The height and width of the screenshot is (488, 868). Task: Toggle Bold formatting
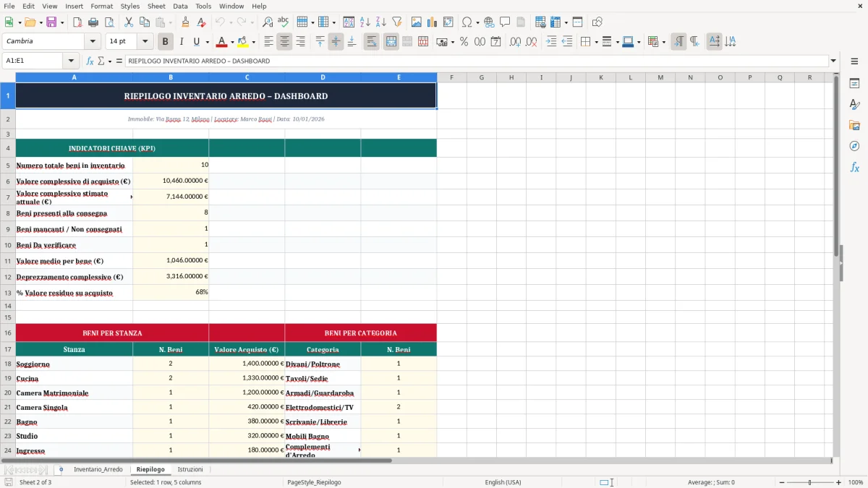(166, 42)
